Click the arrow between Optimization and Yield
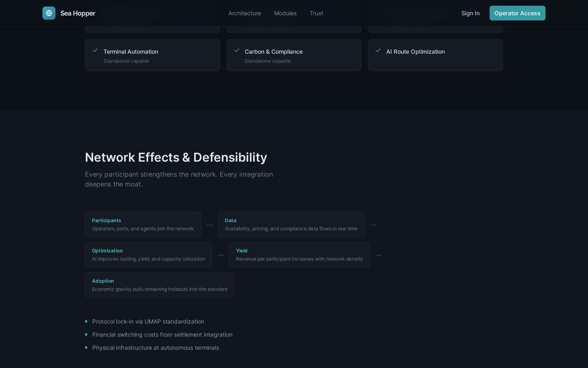This screenshot has width=588, height=368. (220, 255)
